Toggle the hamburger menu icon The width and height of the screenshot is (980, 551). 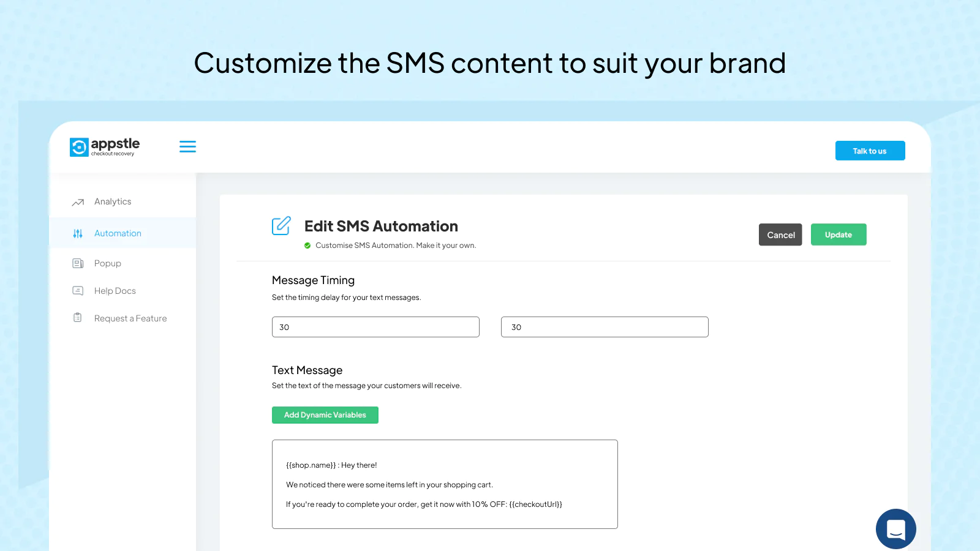(187, 146)
